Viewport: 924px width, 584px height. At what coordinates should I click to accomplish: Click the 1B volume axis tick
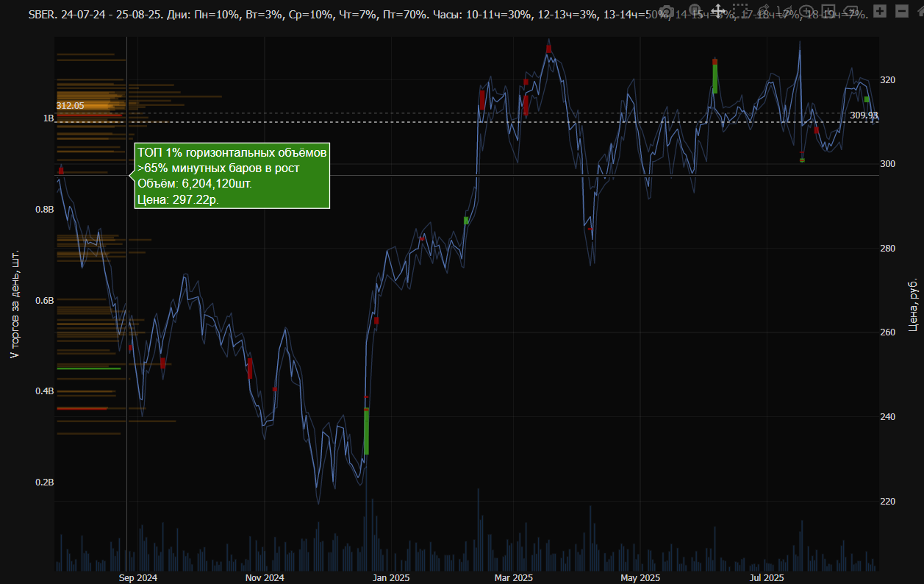[x=49, y=118]
